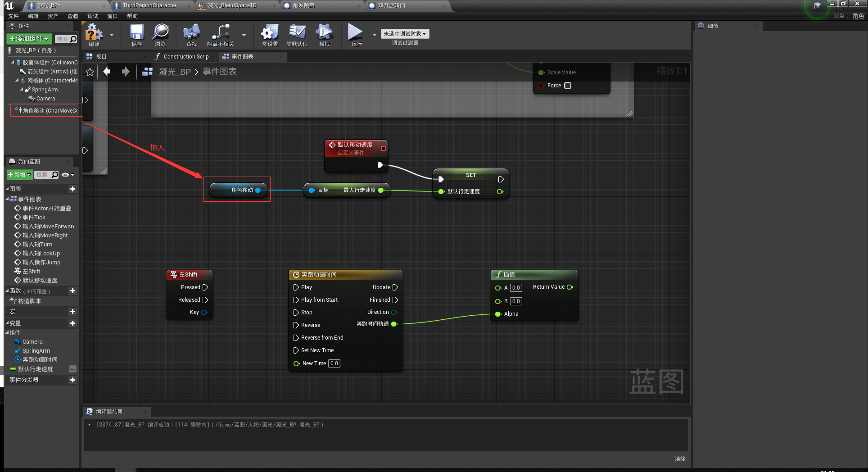Click the A value field on 插值 node
Viewport: 868px width, 472px height.
tap(516, 288)
